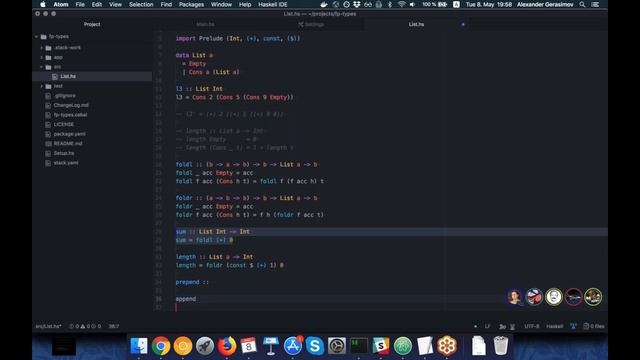Expand the test folder
Viewport: 640px width, 360px height.
(42, 86)
